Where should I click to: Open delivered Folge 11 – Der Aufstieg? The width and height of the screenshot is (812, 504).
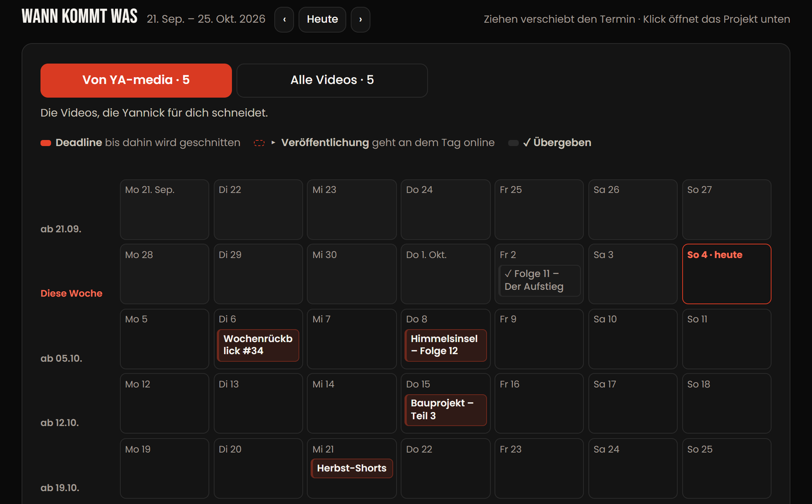[x=539, y=280]
